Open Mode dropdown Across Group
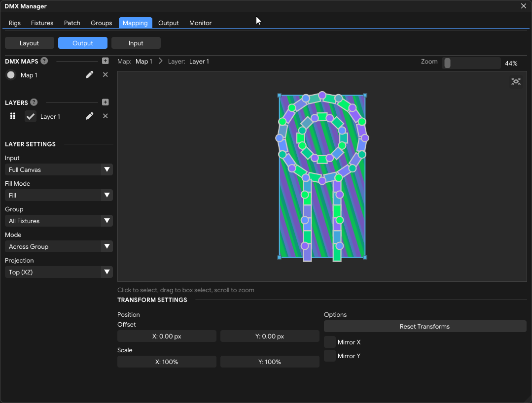This screenshot has width=532, height=403. (x=59, y=246)
